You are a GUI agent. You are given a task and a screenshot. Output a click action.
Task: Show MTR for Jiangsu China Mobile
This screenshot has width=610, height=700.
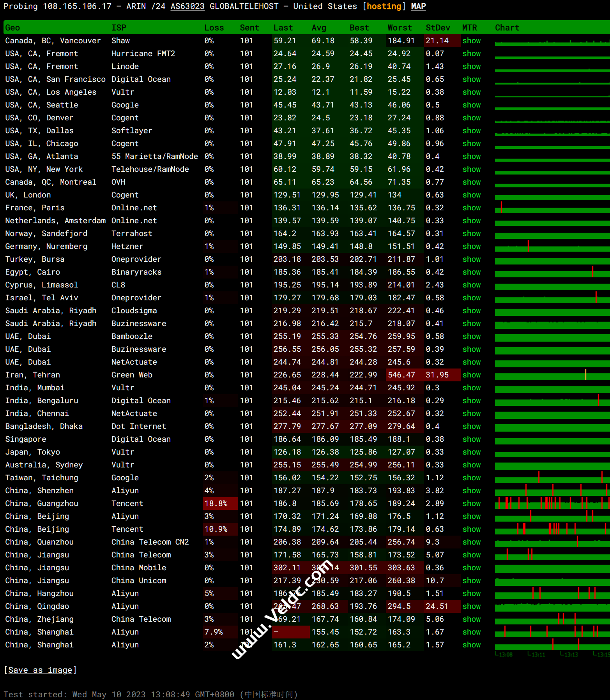tap(471, 568)
